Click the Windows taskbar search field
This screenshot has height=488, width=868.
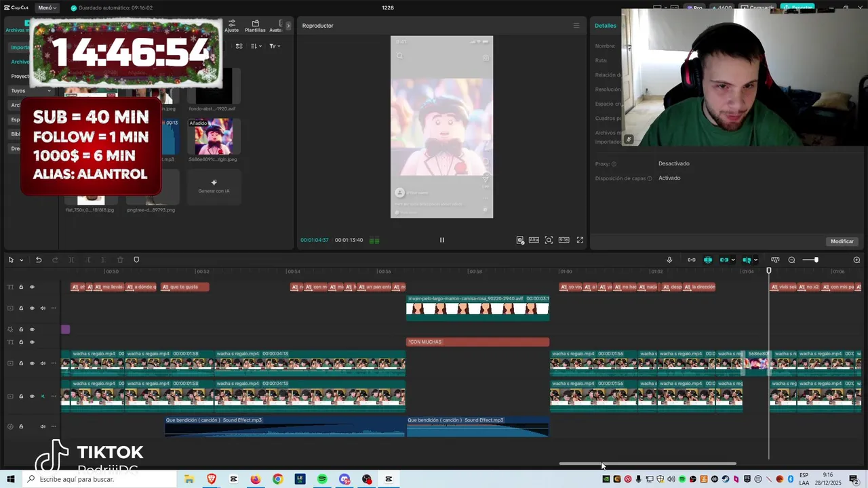point(100,479)
